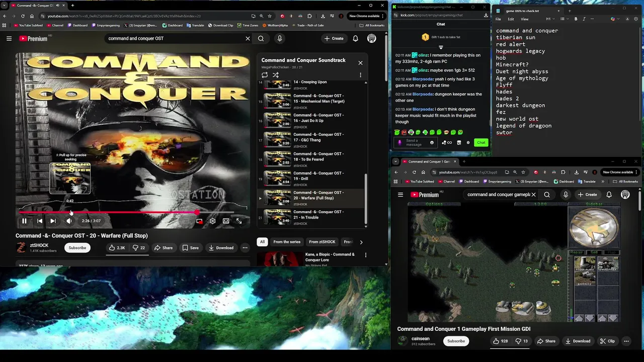This screenshot has height=362, width=644.
Task: Open playlist three-dot options menu
Action: click(360, 75)
